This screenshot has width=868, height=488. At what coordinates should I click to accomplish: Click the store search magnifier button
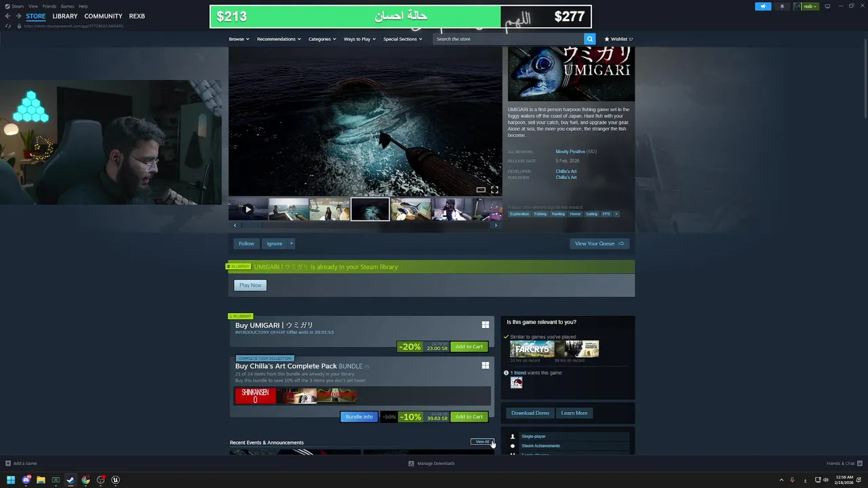click(590, 39)
